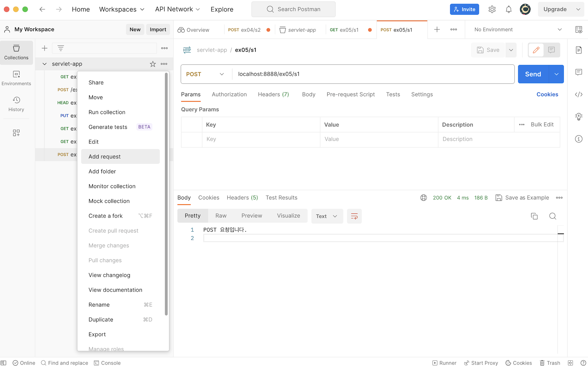Open the documentation icon in right sidebar
This screenshot has width=588, height=366.
tap(579, 50)
